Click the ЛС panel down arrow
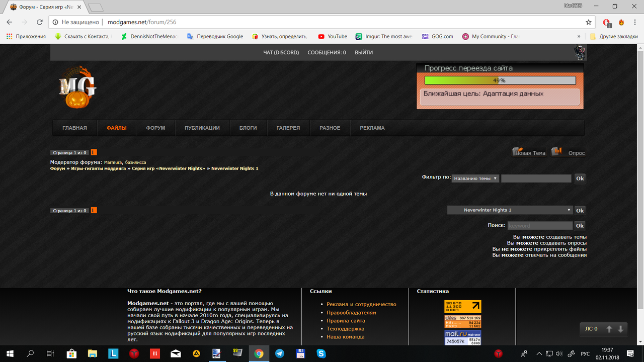Image resolution: width=644 pixels, height=362 pixels. (620, 329)
